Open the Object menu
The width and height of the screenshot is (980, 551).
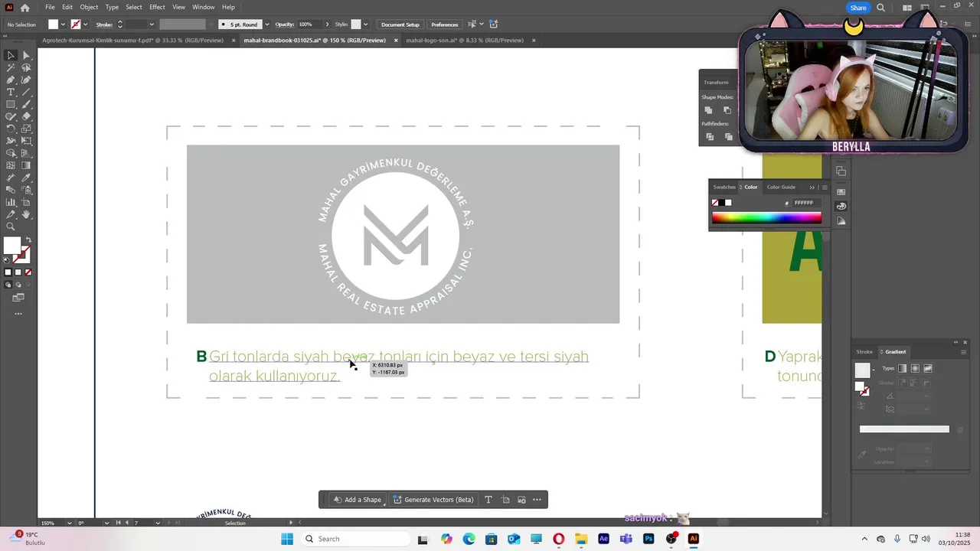[89, 7]
